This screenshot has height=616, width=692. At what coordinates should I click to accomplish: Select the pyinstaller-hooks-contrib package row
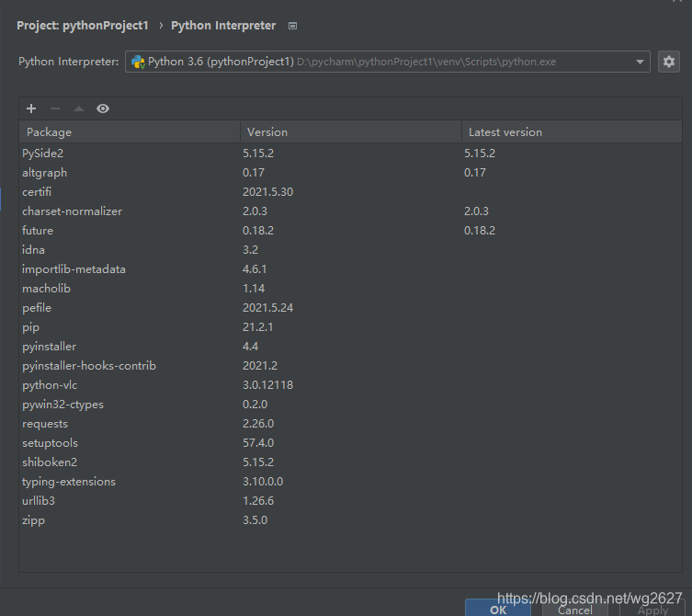pyautogui.click(x=350, y=366)
